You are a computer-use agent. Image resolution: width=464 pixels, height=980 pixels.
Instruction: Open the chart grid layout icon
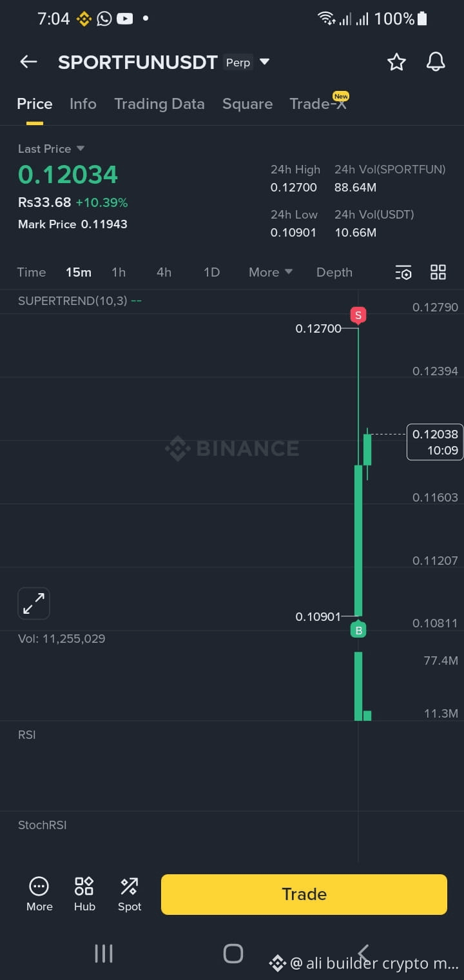click(438, 273)
